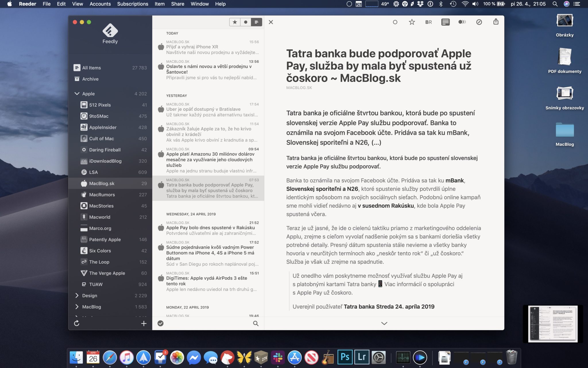
Task: Collapse the Apple folder
Action: click(77, 93)
